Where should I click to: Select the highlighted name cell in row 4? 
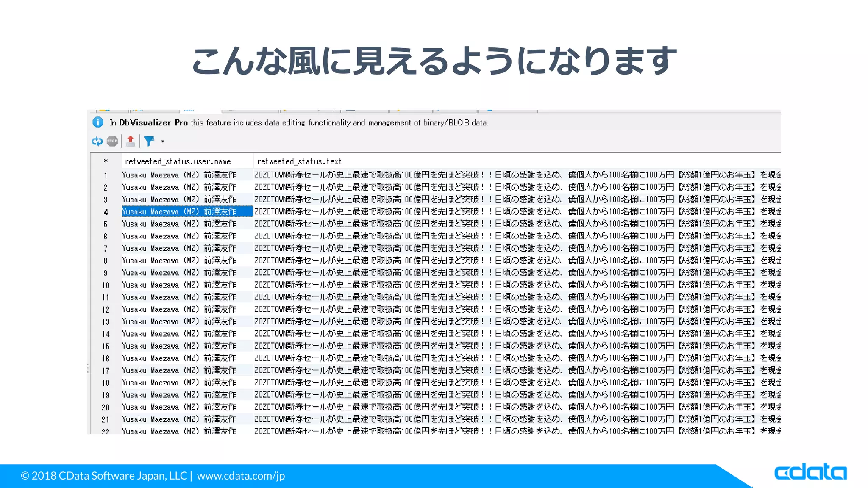coord(187,211)
